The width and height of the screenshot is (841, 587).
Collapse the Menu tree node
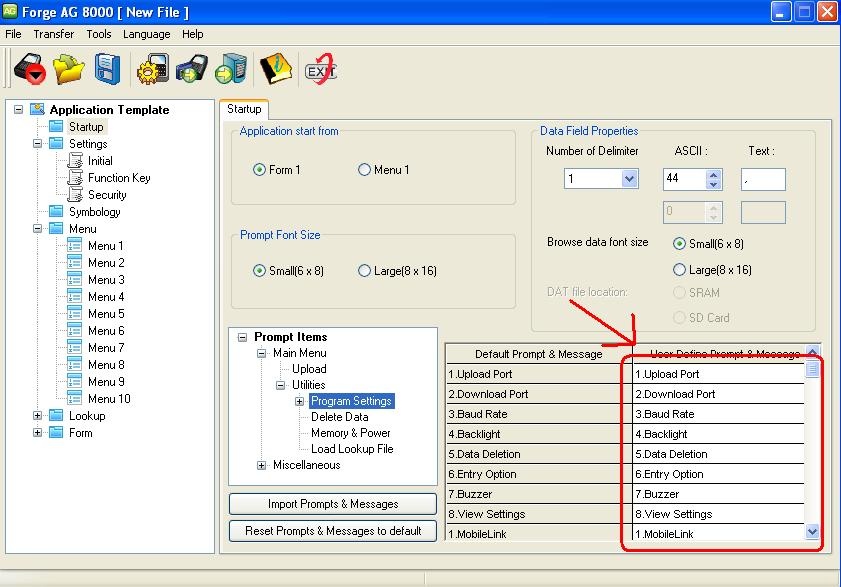click(x=38, y=229)
